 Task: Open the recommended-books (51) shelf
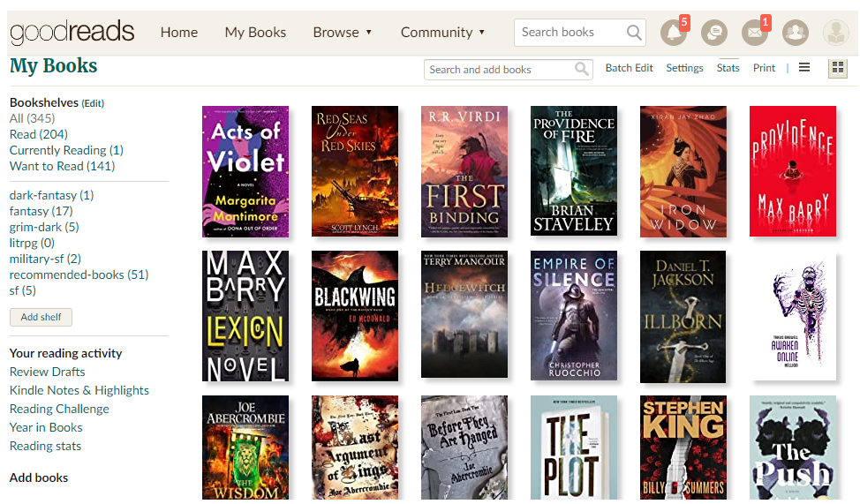coord(79,275)
